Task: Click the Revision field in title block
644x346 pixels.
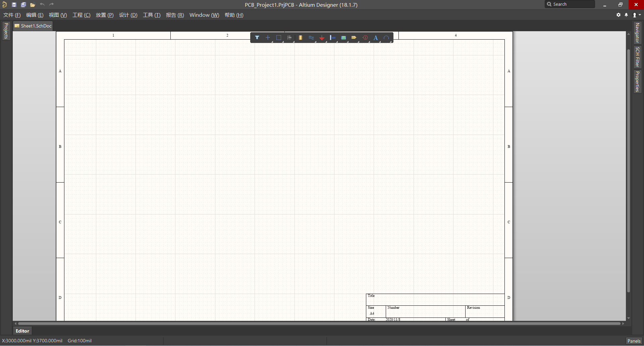Action: pyautogui.click(x=485, y=311)
